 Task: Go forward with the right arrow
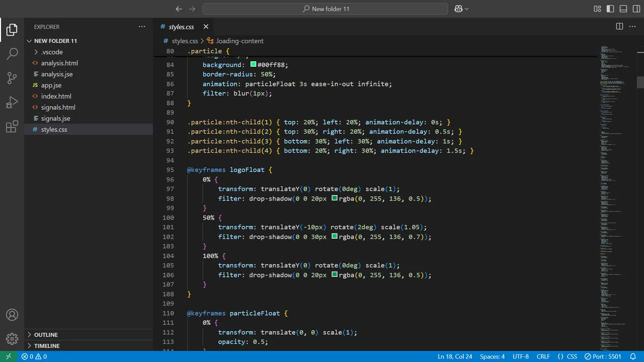point(192,9)
